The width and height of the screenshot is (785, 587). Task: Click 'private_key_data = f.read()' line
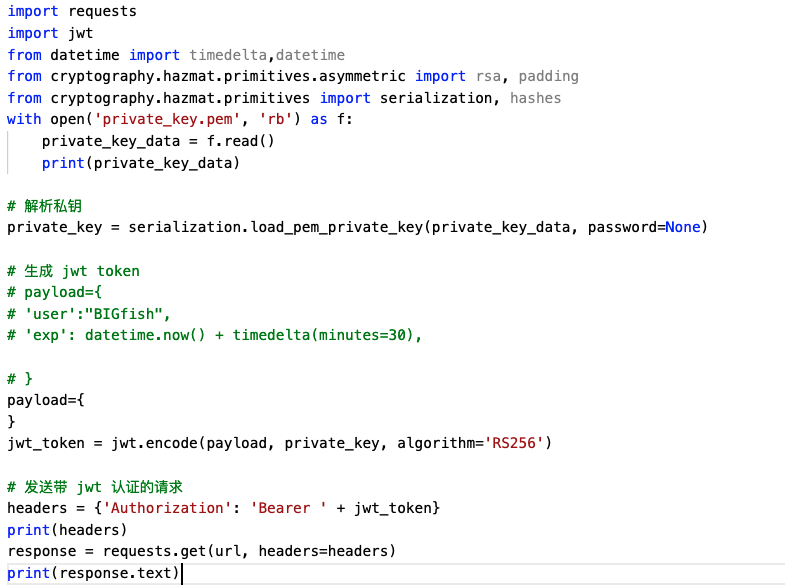[158, 141]
